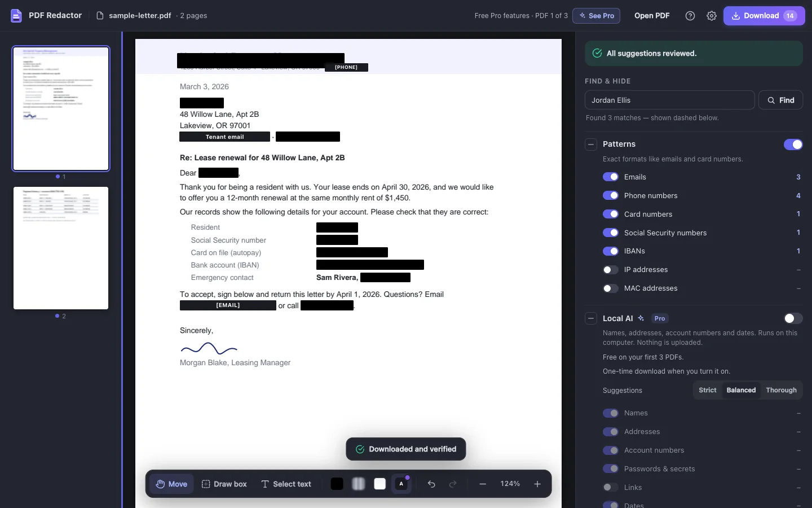Click the See Pro button
812x508 pixels.
click(596, 16)
